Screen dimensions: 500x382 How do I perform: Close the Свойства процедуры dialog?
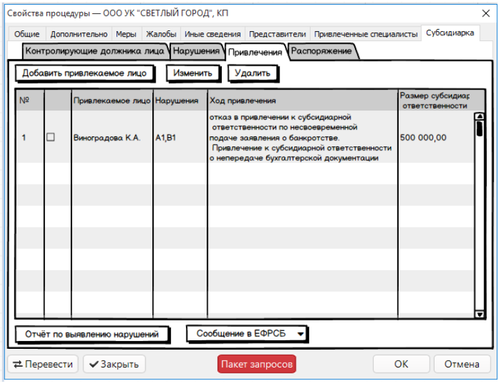pyautogui.click(x=486, y=13)
